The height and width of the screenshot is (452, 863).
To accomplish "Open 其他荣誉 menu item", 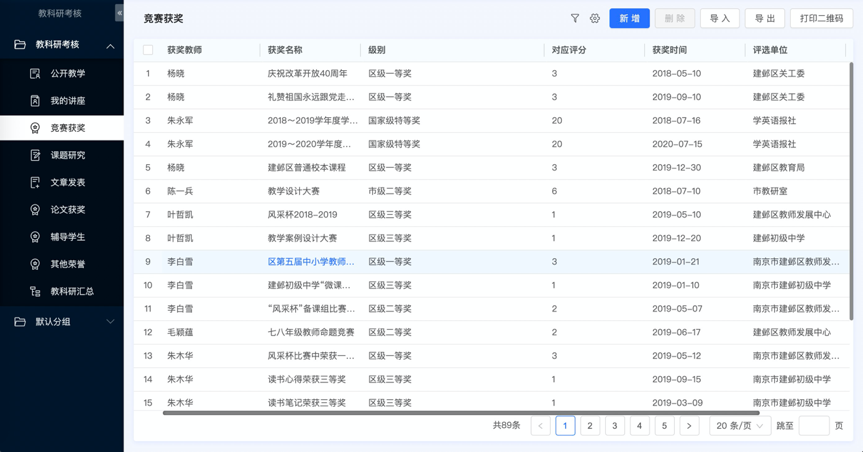I will [x=62, y=264].
